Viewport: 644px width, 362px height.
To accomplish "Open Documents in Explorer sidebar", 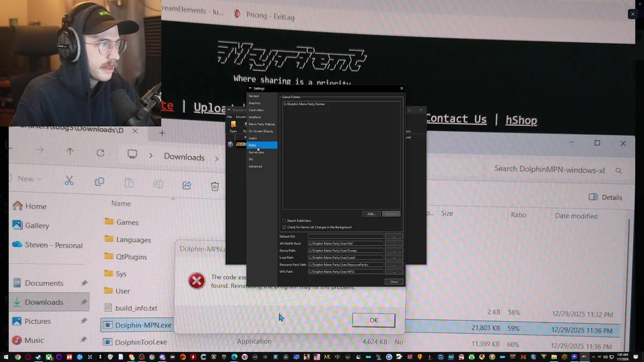I will [x=38, y=283].
